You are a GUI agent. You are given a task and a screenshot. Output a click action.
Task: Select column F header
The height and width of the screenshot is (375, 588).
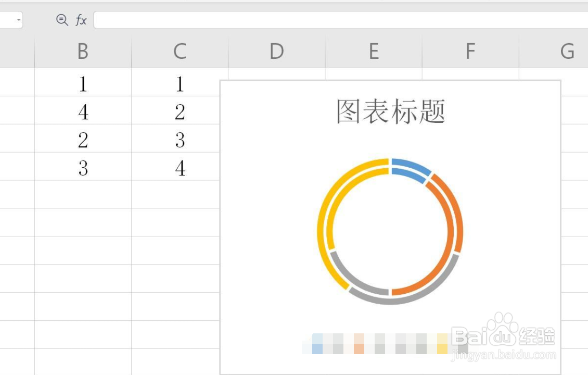pos(470,52)
